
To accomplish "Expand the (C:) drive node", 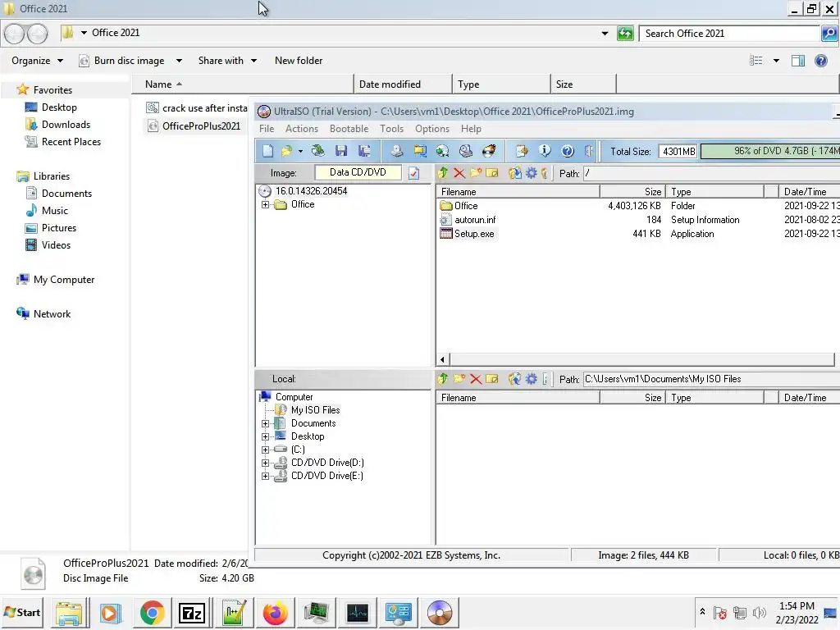I will tap(265, 450).
